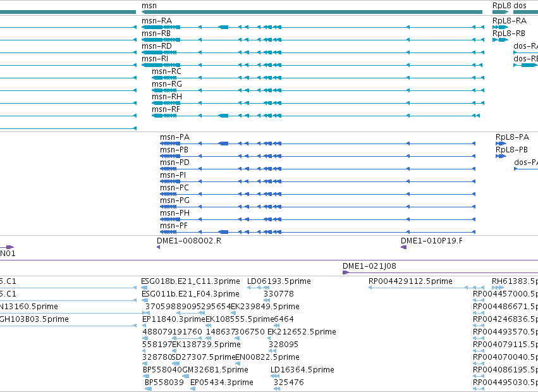Select the 558197 EST label

(157, 345)
